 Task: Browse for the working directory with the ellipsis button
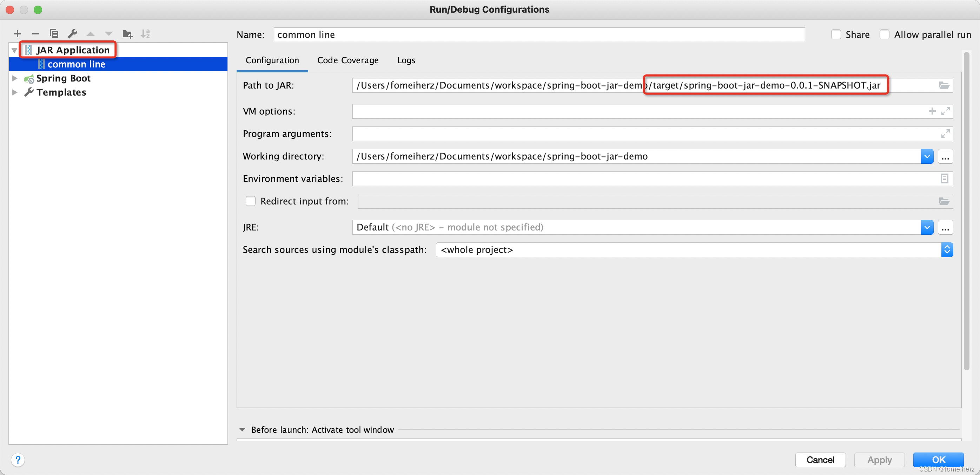click(x=945, y=157)
